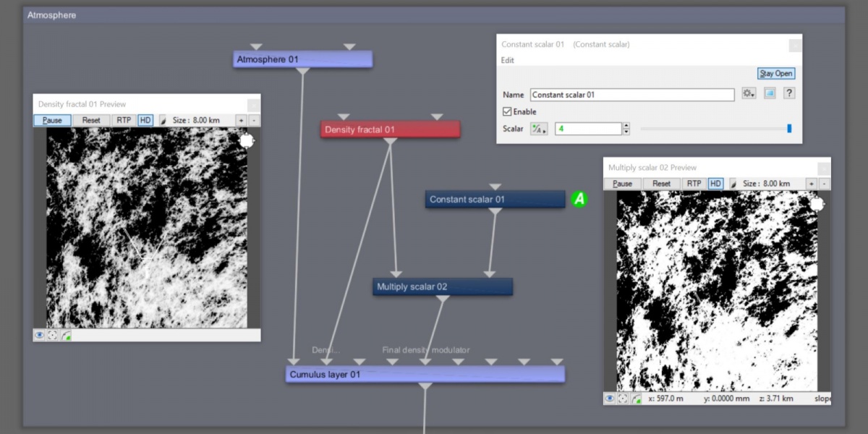The width and height of the screenshot is (868, 434).
Task: Select the Density fractal 01 node
Action: pos(390,129)
